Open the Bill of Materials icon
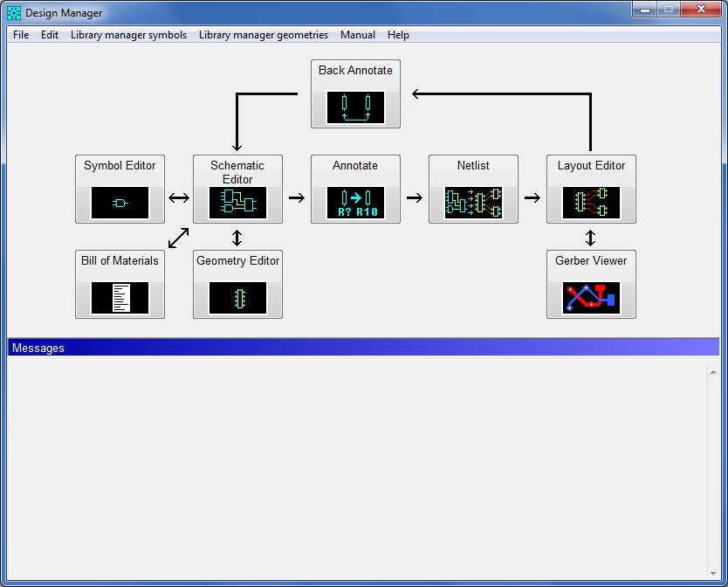The image size is (728, 587). coord(120,298)
